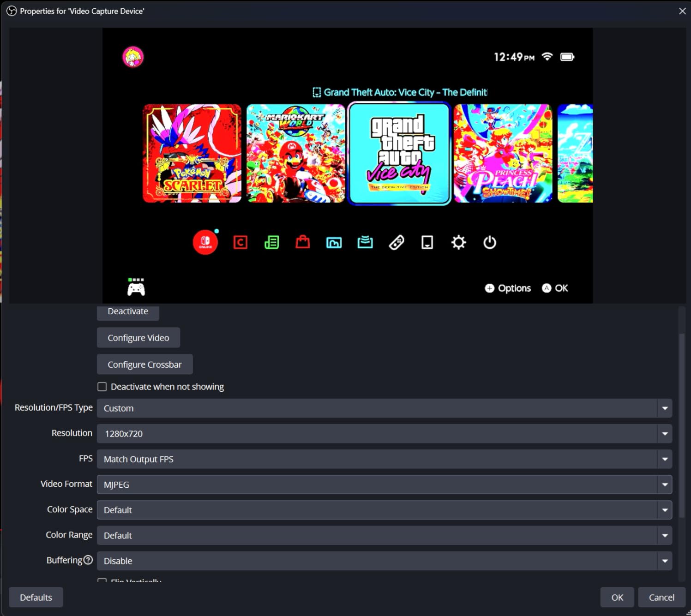Viewport: 691px width, 616px height.
Task: Click the Configure Video button
Action: tap(138, 338)
